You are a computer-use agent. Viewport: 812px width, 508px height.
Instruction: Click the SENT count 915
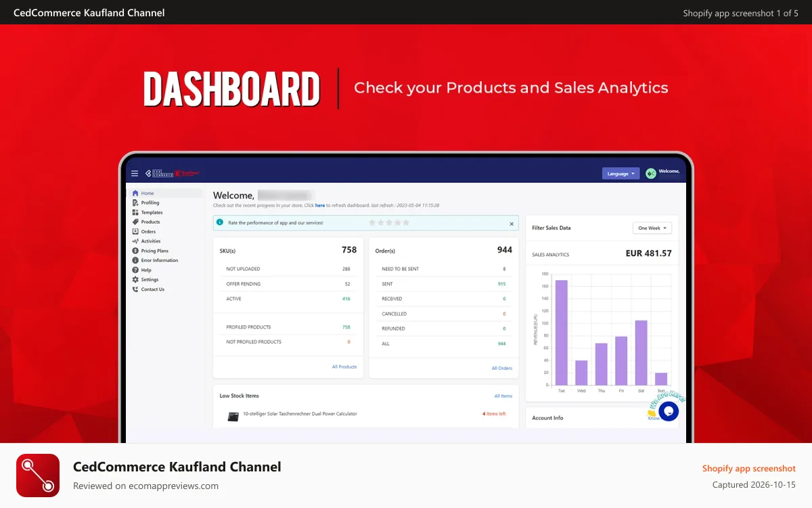coord(501,284)
